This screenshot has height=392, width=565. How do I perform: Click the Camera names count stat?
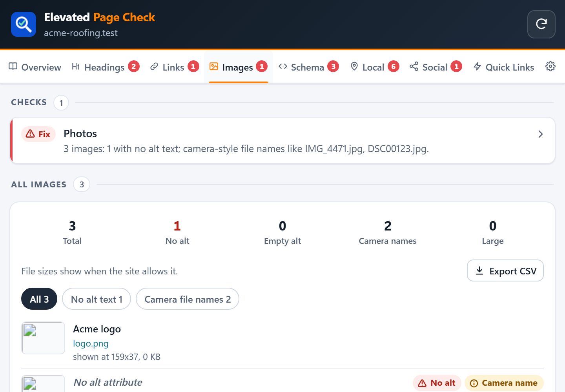tap(388, 232)
